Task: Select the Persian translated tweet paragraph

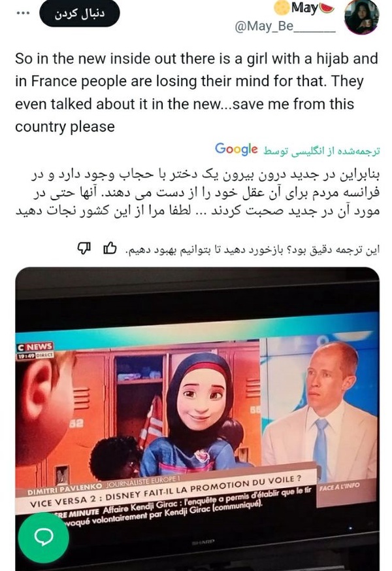Action: (x=197, y=193)
